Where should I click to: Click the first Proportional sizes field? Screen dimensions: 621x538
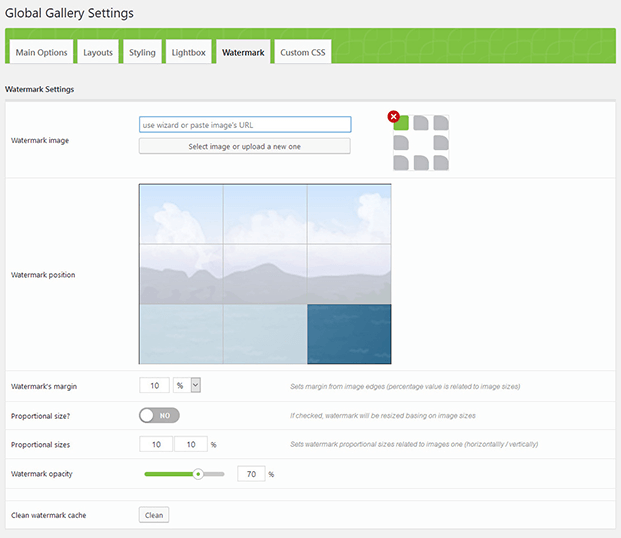[155, 444]
